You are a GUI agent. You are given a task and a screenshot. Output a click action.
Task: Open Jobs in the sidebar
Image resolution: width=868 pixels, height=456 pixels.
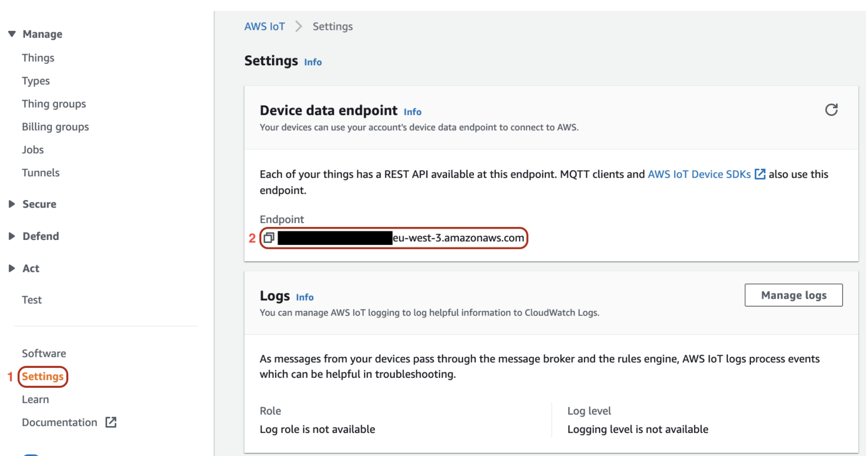(33, 150)
